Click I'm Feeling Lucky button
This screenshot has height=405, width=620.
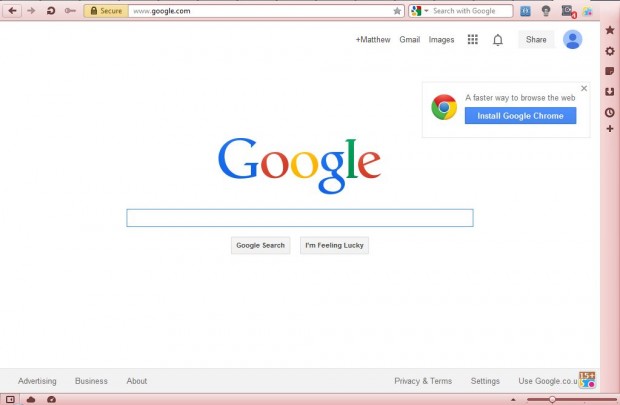334,245
